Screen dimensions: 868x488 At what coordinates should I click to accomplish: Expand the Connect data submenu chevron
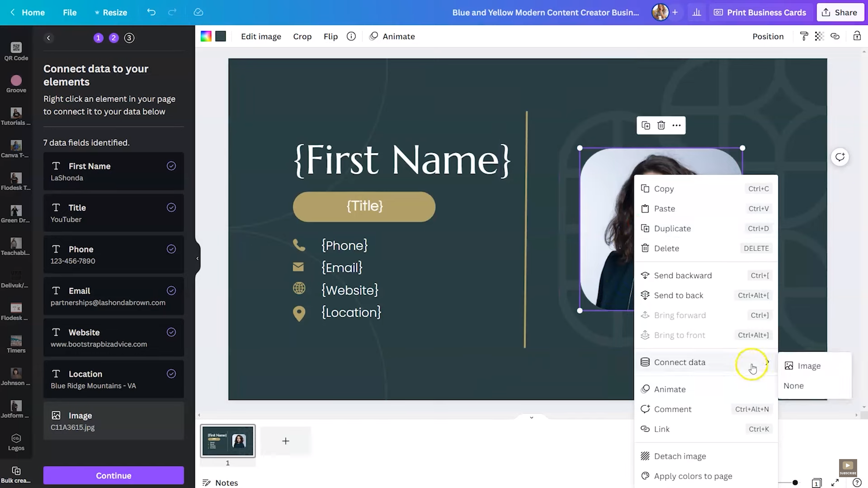pos(767,362)
